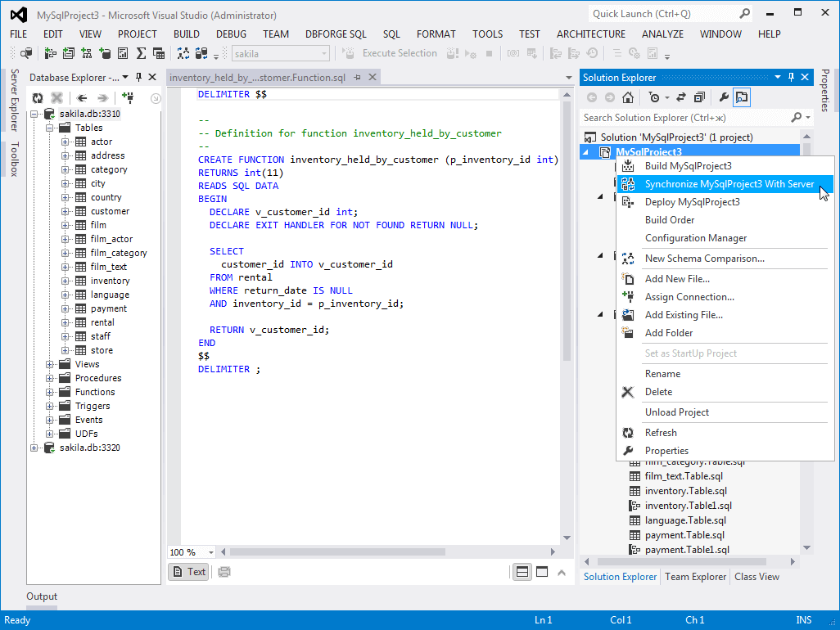
Task: Click the Quick Launch search field
Action: tap(664, 14)
